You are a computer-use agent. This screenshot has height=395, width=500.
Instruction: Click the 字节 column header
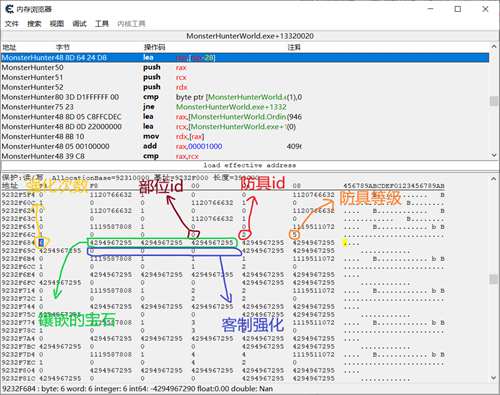tap(62, 47)
